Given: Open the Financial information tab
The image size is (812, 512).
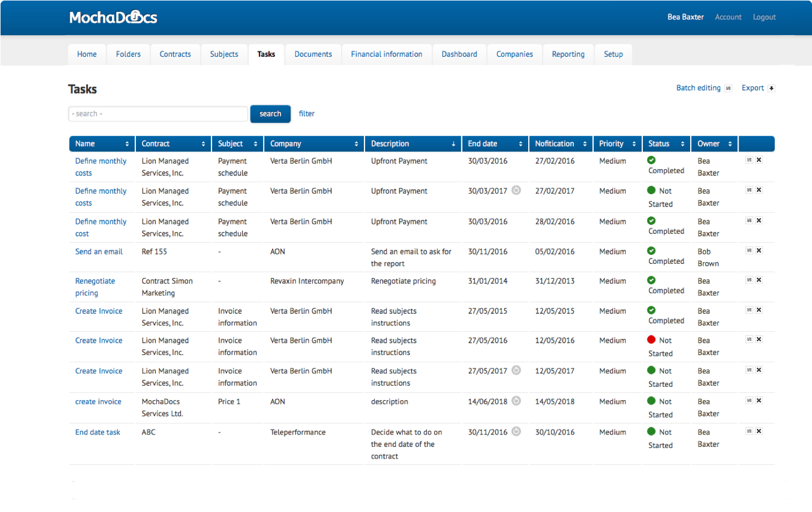Looking at the screenshot, I should [x=386, y=55].
